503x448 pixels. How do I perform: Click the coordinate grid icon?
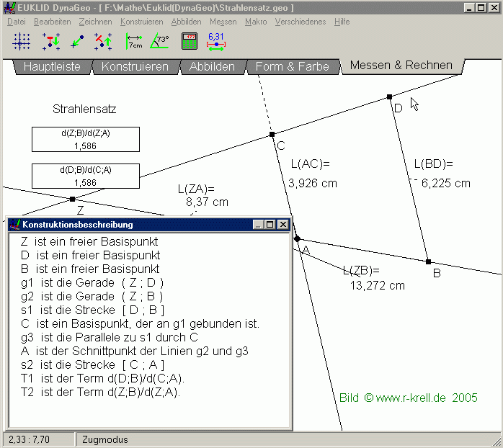click(x=22, y=41)
